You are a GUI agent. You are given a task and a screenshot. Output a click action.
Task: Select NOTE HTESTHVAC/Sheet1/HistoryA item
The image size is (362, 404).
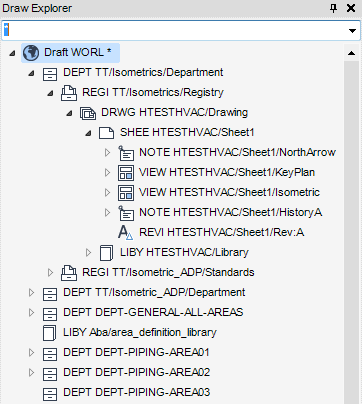point(230,212)
